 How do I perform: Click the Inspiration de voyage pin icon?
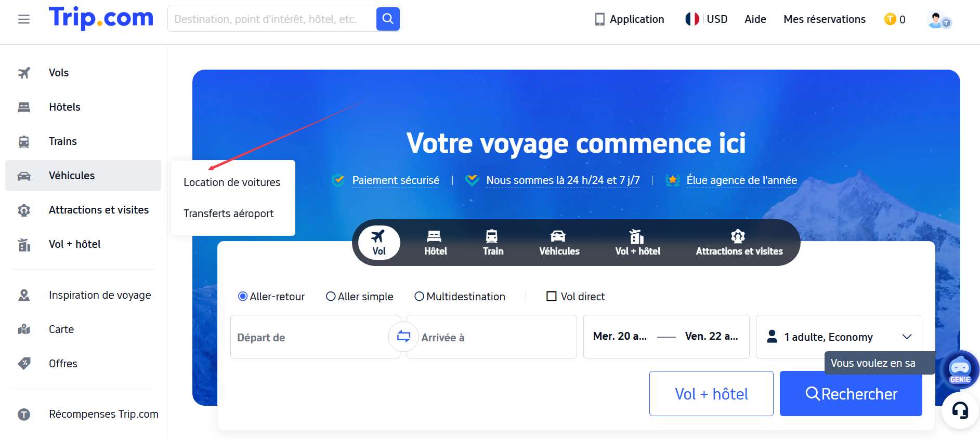24,295
